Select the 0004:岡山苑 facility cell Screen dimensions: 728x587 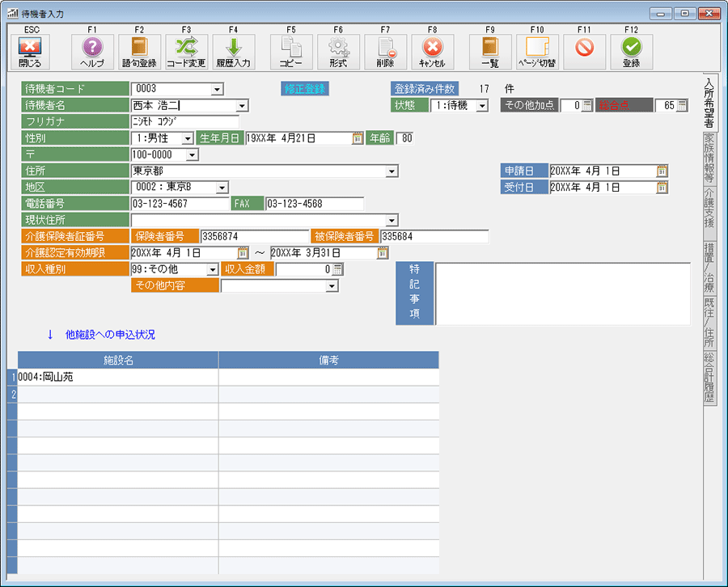coord(118,378)
